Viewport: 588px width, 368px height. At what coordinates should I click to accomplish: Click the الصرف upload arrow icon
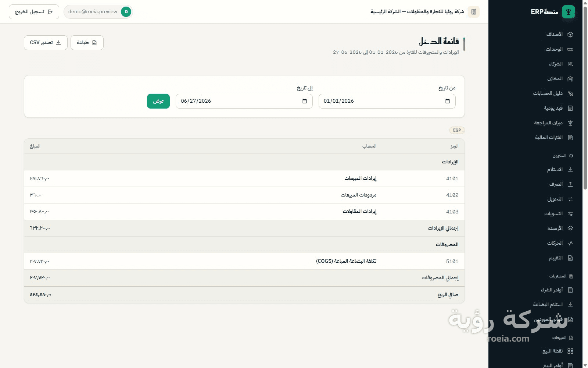570,184
